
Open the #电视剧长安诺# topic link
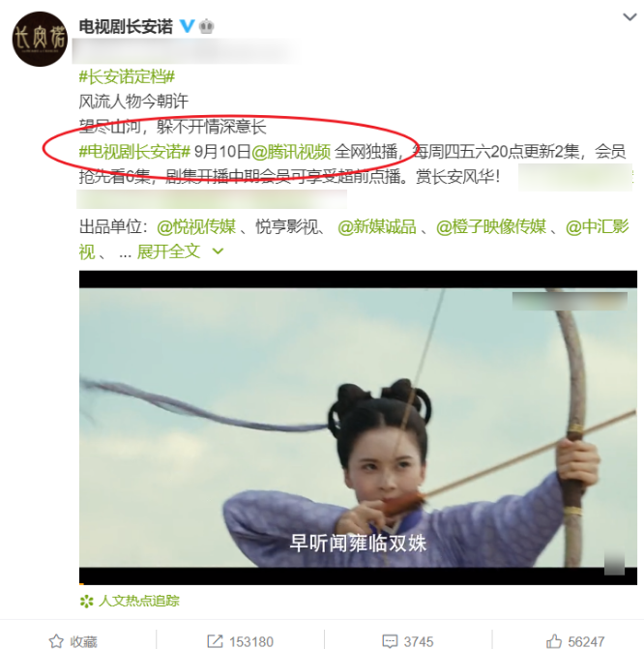tap(134, 152)
